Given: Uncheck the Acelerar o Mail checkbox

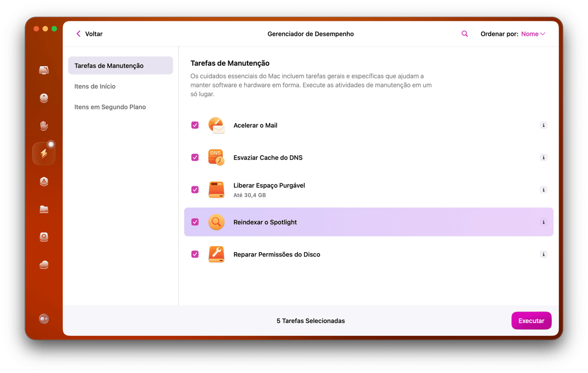Looking at the screenshot, I should point(195,125).
